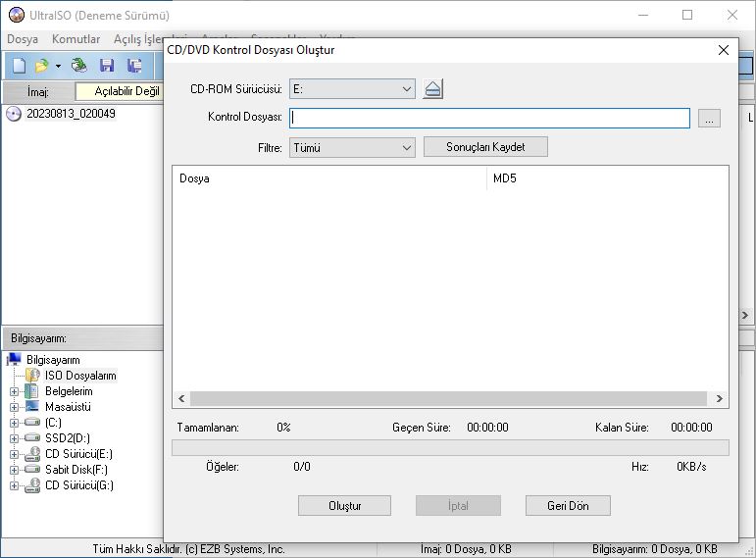The width and height of the screenshot is (756, 558).
Task: Expand the Sabit Disk(F:) node
Action: [14, 470]
